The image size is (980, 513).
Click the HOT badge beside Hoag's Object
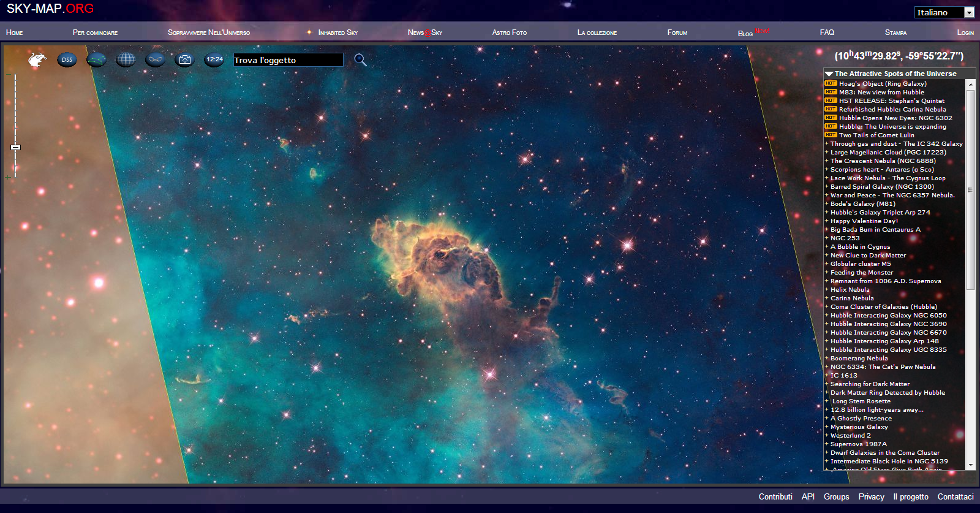[831, 83]
